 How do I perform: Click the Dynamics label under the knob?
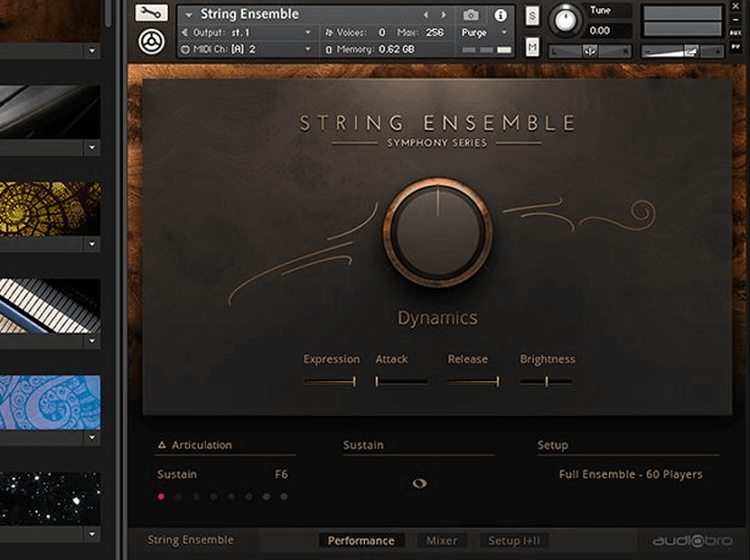437,318
